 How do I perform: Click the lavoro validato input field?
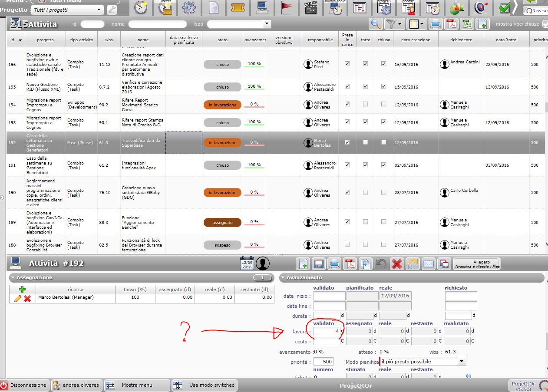327,331
